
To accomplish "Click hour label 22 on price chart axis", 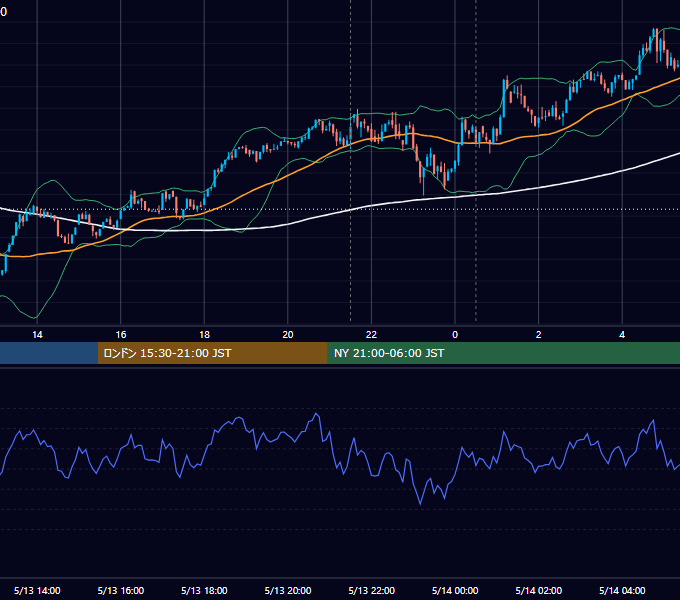I will coord(372,335).
